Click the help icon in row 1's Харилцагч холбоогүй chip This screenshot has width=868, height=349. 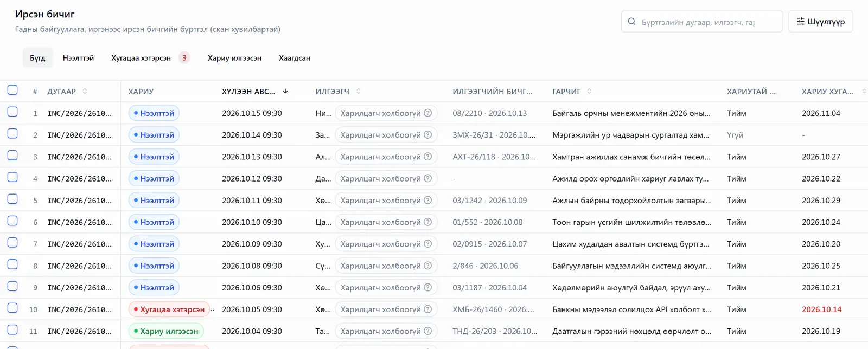428,113
